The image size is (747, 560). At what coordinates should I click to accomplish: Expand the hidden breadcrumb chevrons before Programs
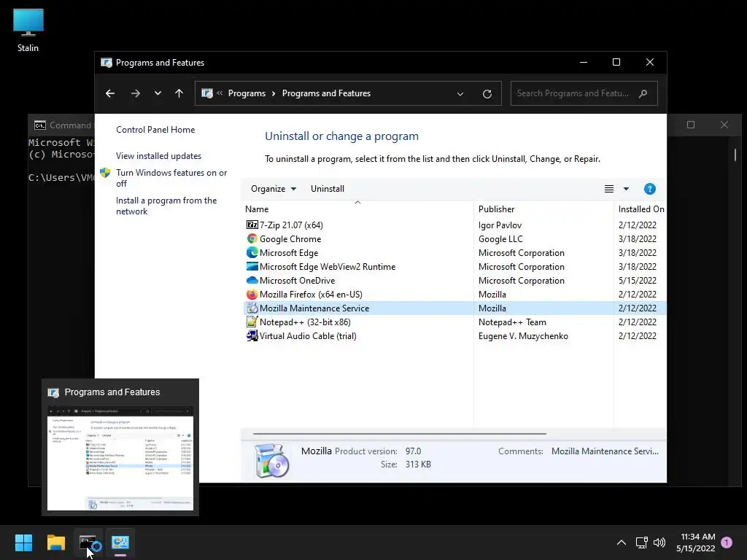(x=220, y=93)
